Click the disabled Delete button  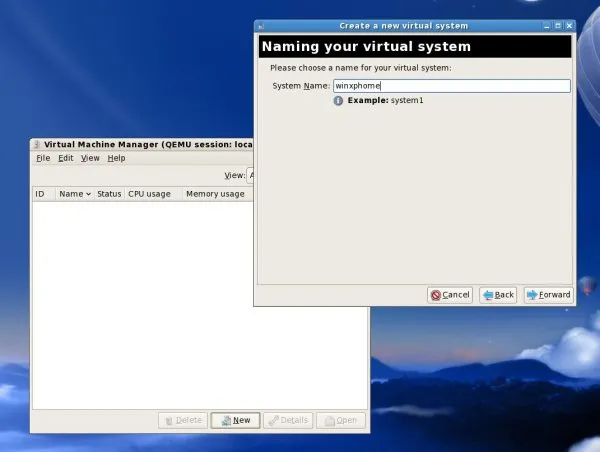point(183,420)
